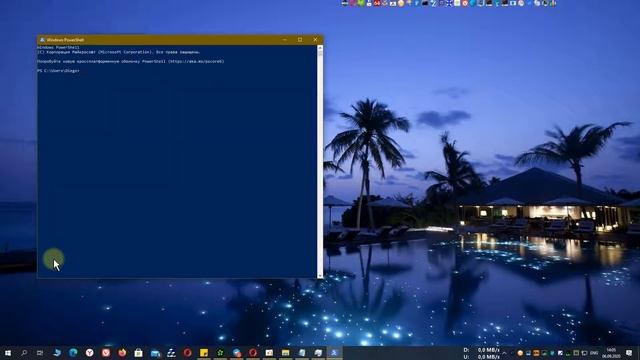Click the orange round tray icon
The image size is (640, 360).
pyautogui.click(x=520, y=353)
